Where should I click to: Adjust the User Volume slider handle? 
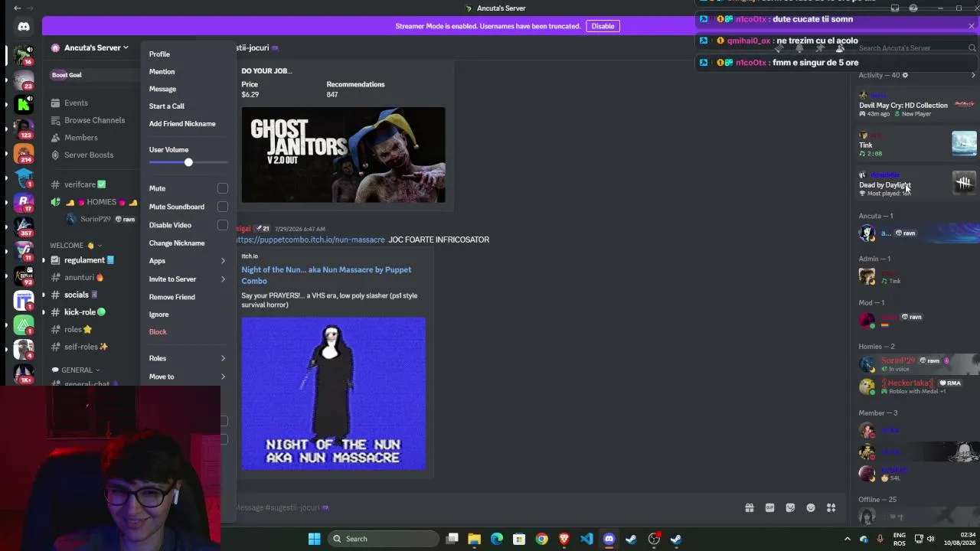[x=188, y=162]
